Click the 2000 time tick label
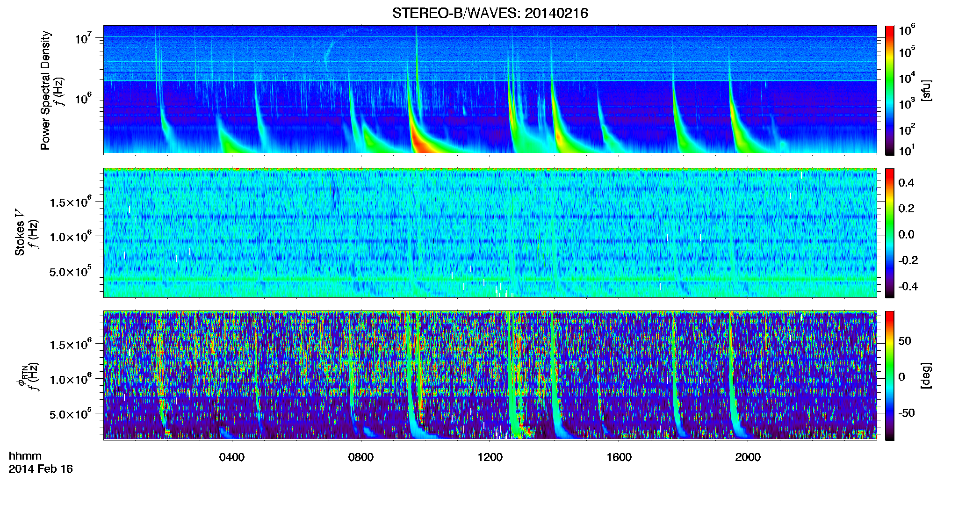Image resolution: width=980 pixels, height=505 pixels. (748, 457)
